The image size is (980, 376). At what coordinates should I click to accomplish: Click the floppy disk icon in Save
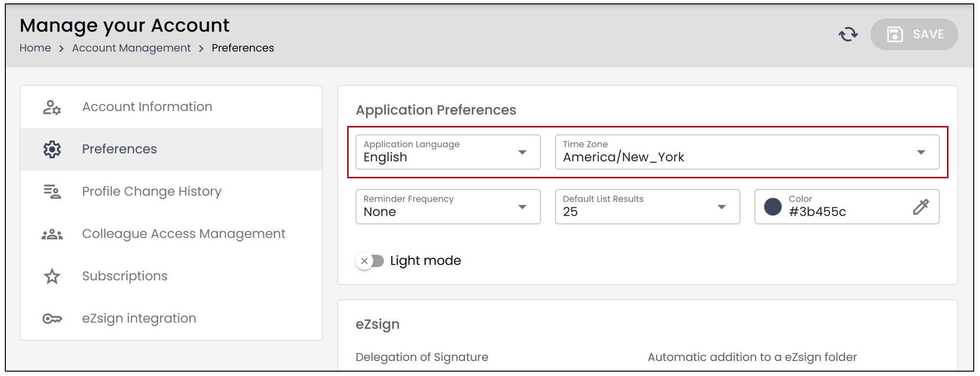(x=895, y=34)
